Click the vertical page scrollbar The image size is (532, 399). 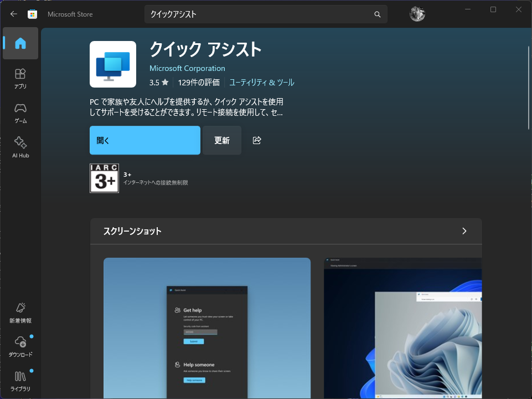click(528, 88)
